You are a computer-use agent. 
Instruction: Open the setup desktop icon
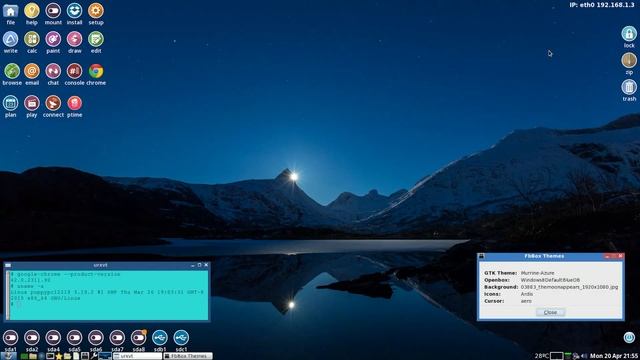click(x=96, y=11)
